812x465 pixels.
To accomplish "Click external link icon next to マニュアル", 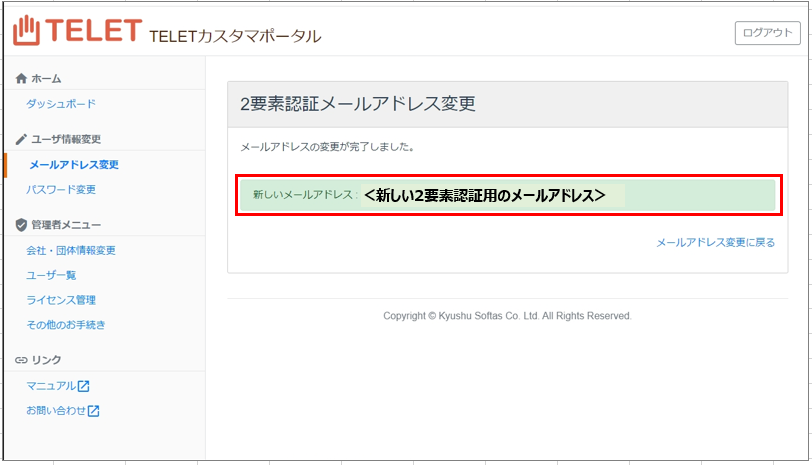I will [83, 386].
